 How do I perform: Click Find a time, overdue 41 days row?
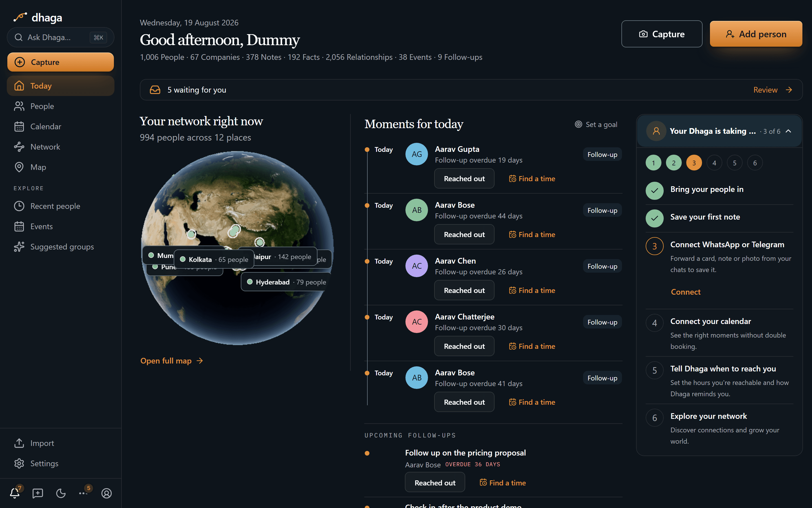click(532, 402)
